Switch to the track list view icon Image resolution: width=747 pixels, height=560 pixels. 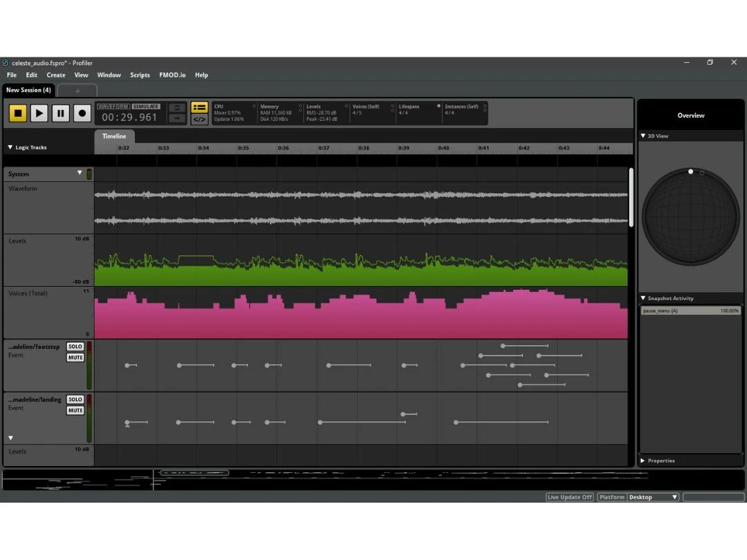[199, 107]
